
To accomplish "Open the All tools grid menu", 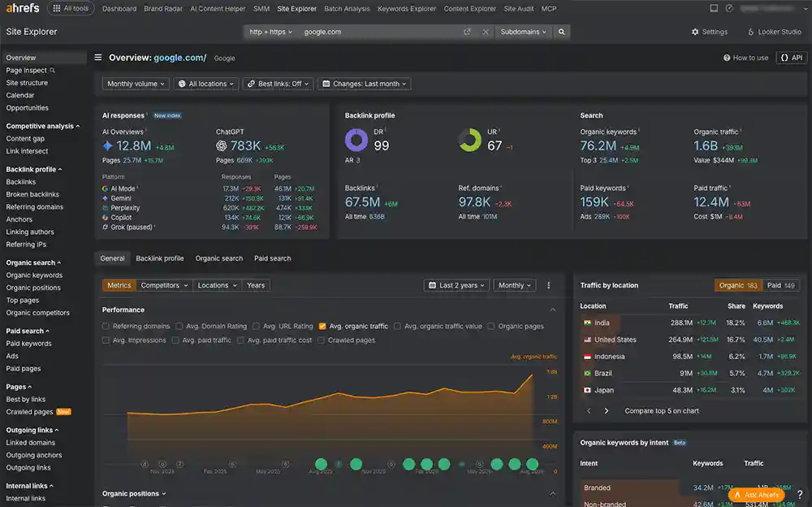I will 71,8.
